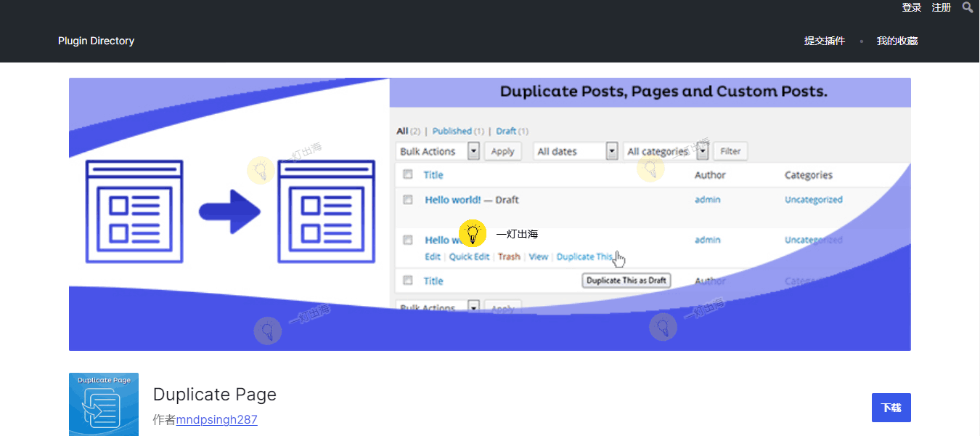Click the Apply button
This screenshot has height=436, width=980.
(x=503, y=150)
